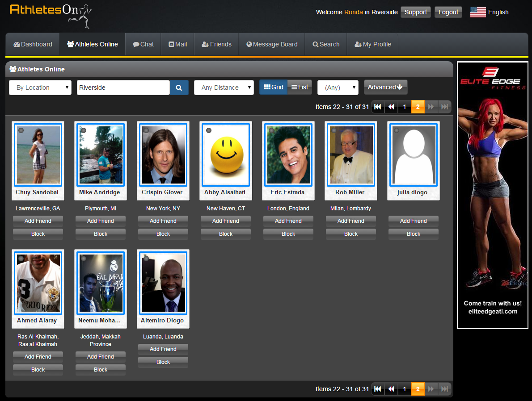Open Elite Edge Fitness advertisement banner
The width and height of the screenshot is (532, 401).
pyautogui.click(x=492, y=195)
